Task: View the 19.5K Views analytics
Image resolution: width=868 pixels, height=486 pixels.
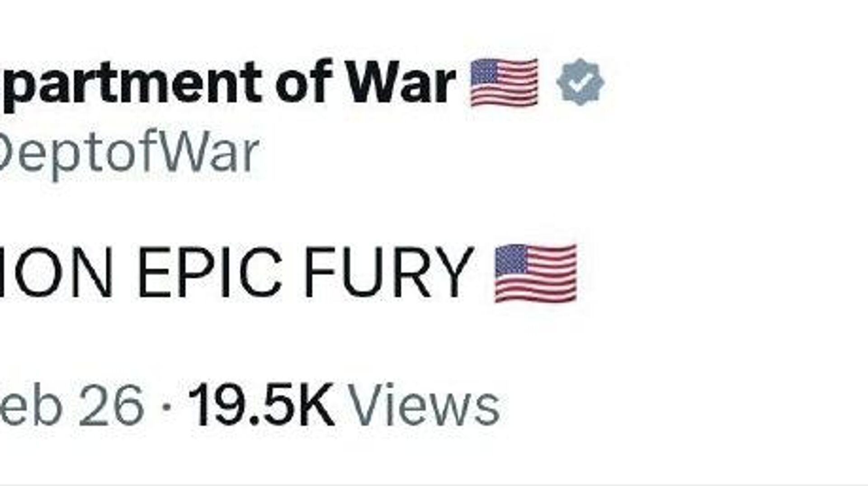Action: [x=344, y=405]
